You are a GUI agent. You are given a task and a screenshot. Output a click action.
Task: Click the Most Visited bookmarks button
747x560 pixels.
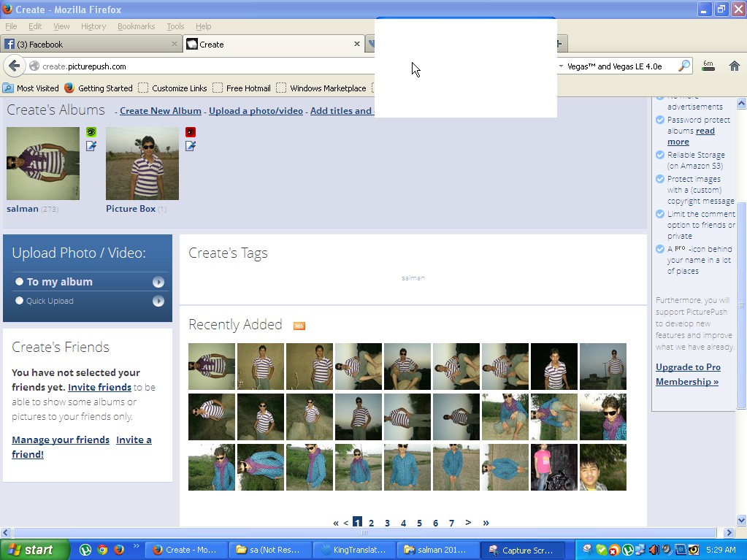pyautogui.click(x=31, y=88)
